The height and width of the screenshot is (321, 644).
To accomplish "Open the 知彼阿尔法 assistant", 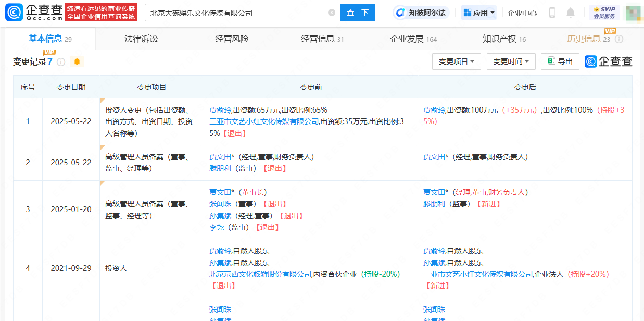I will (421, 13).
